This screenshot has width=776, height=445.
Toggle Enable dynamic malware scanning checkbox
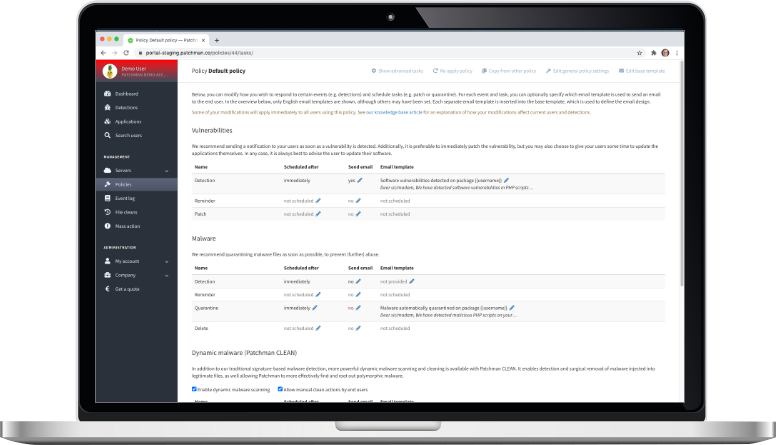(194, 388)
